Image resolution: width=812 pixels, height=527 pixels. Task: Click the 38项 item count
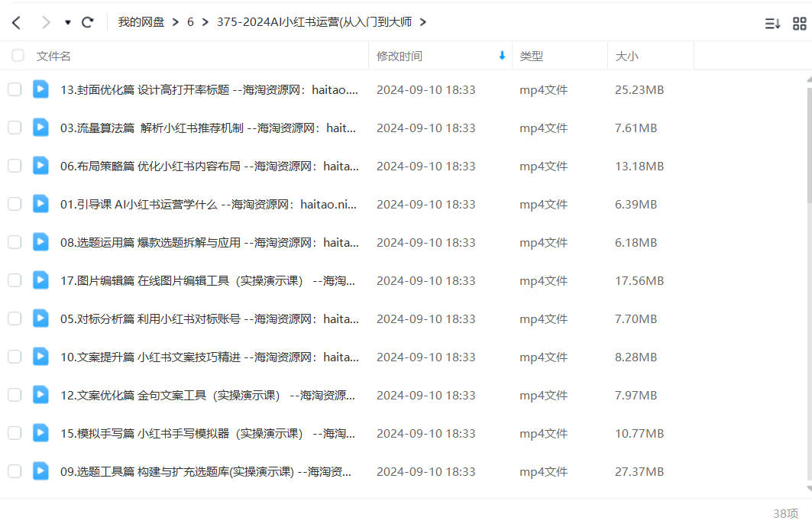pyautogui.click(x=785, y=513)
